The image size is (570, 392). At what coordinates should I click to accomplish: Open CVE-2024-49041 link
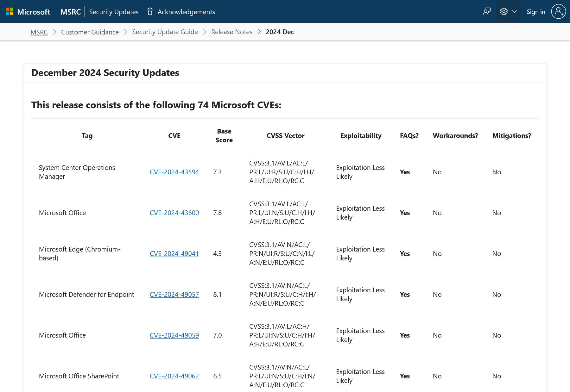tap(174, 253)
